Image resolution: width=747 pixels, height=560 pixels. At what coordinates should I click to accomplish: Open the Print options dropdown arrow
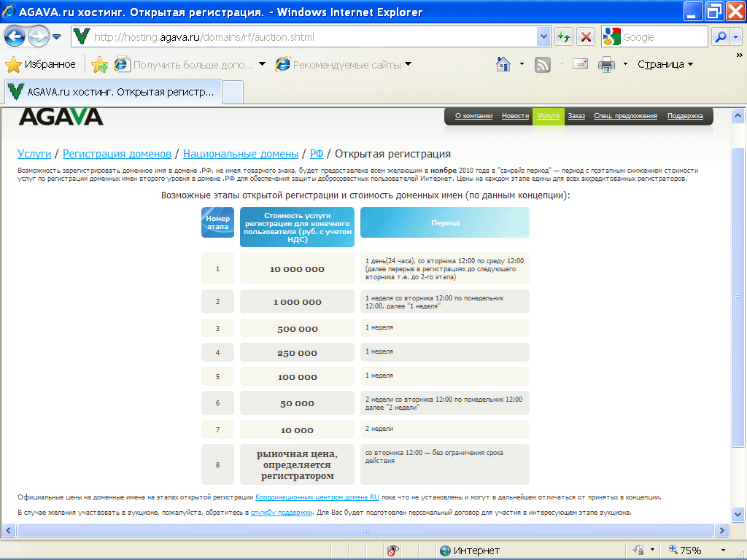tap(625, 64)
